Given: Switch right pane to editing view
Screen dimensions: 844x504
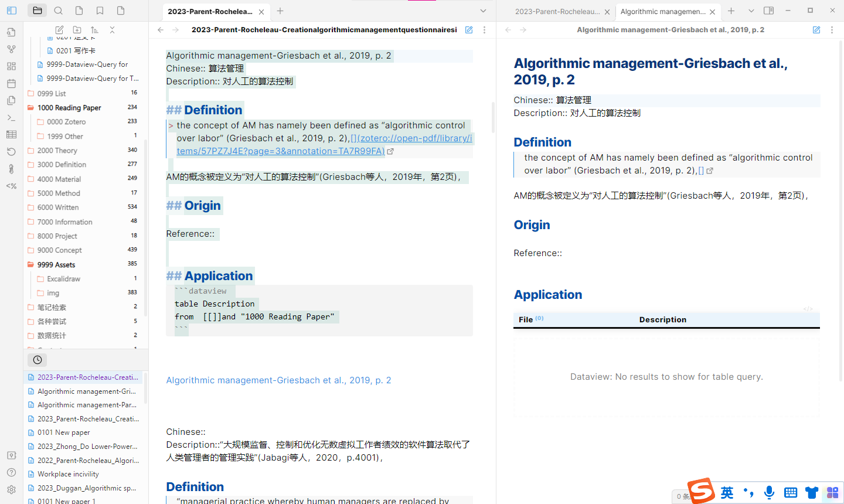Looking at the screenshot, I should [816, 30].
